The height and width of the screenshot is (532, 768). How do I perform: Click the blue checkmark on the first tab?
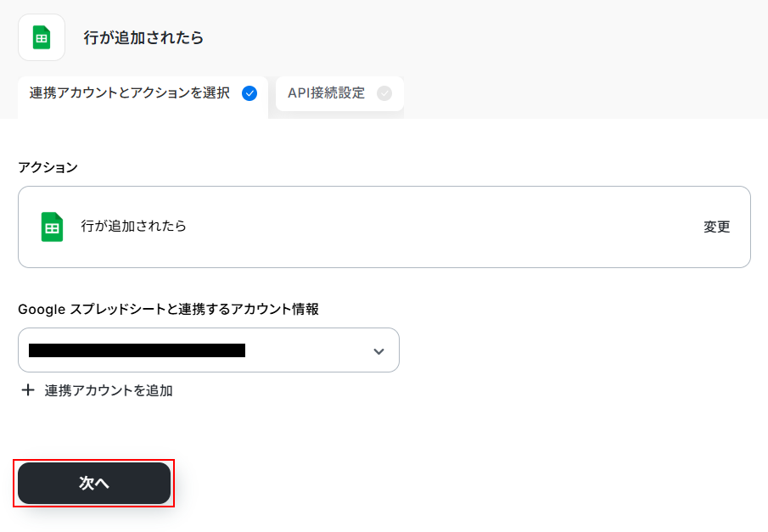249,93
